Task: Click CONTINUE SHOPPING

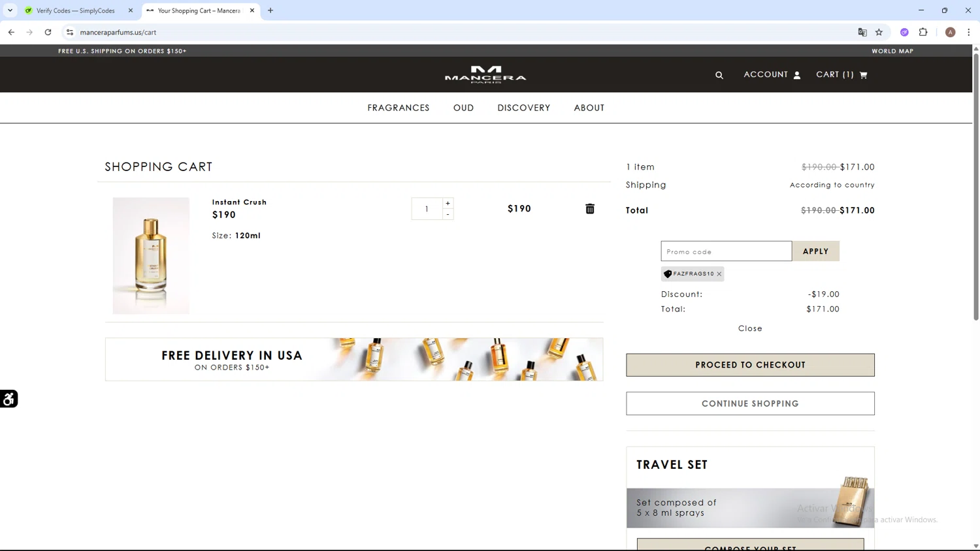Action: tap(750, 403)
